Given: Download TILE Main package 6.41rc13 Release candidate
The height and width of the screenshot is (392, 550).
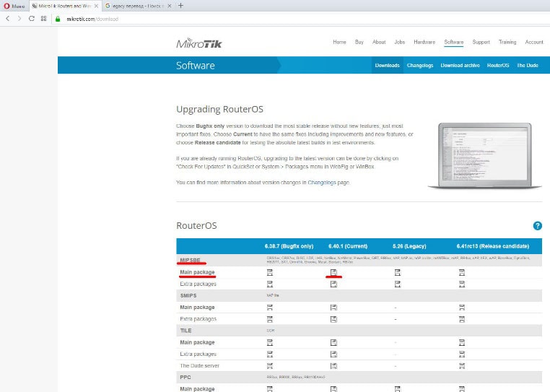Looking at the screenshot, I should pos(462,342).
